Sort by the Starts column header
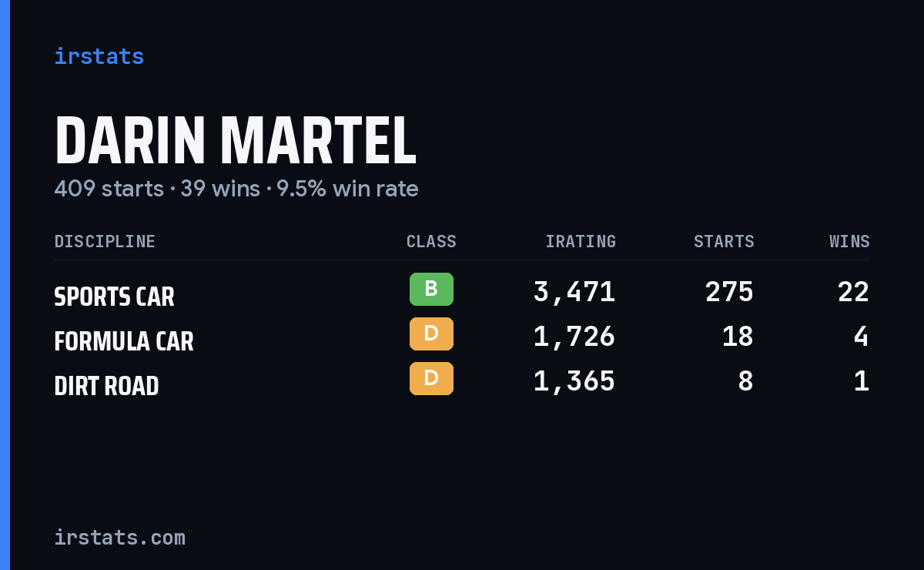The height and width of the screenshot is (570, 924). [724, 241]
